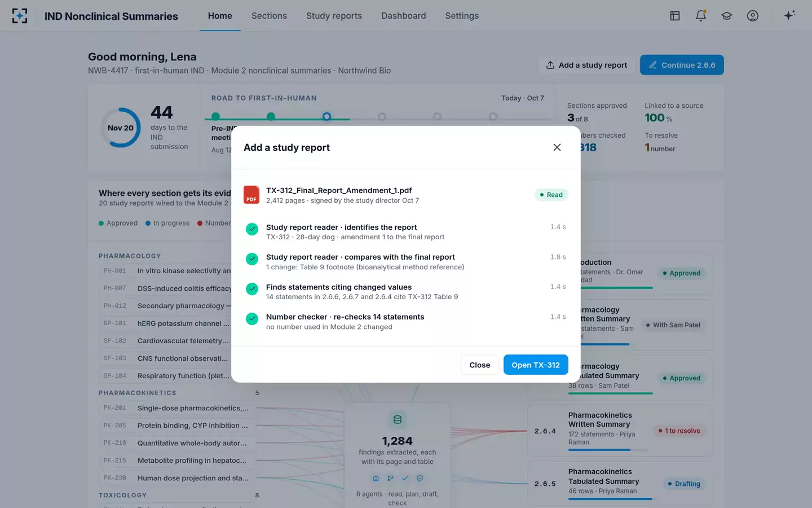Click the Nov 20 countdown ring
This screenshot has height=508, width=812.
tap(121, 128)
